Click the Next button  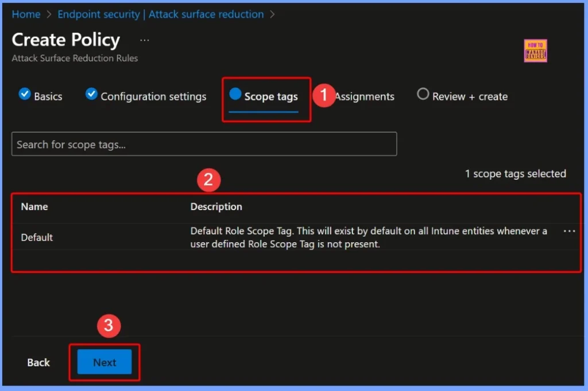pyautogui.click(x=104, y=362)
